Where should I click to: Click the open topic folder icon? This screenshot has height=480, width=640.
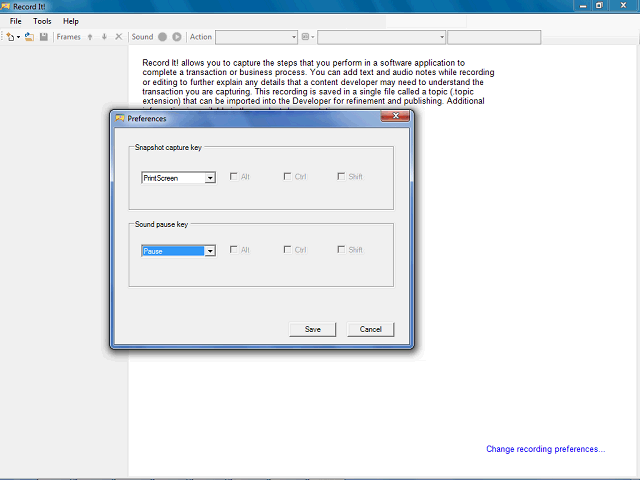coord(29,37)
